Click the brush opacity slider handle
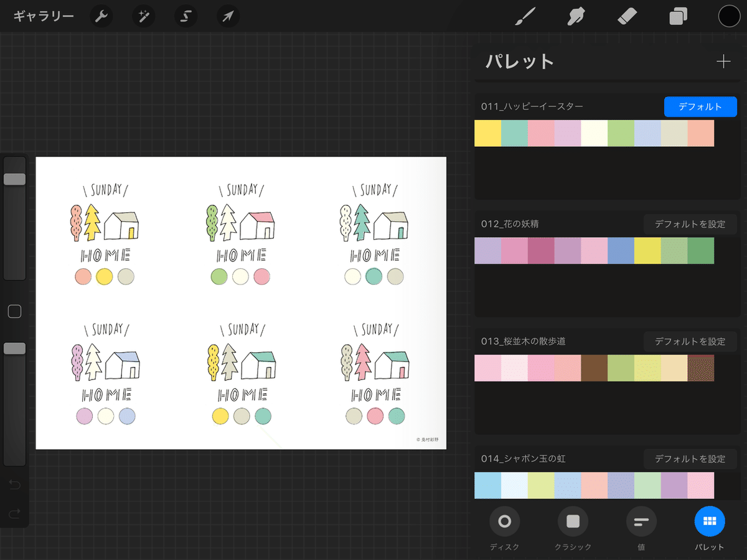Image resolution: width=747 pixels, height=560 pixels. click(x=14, y=348)
